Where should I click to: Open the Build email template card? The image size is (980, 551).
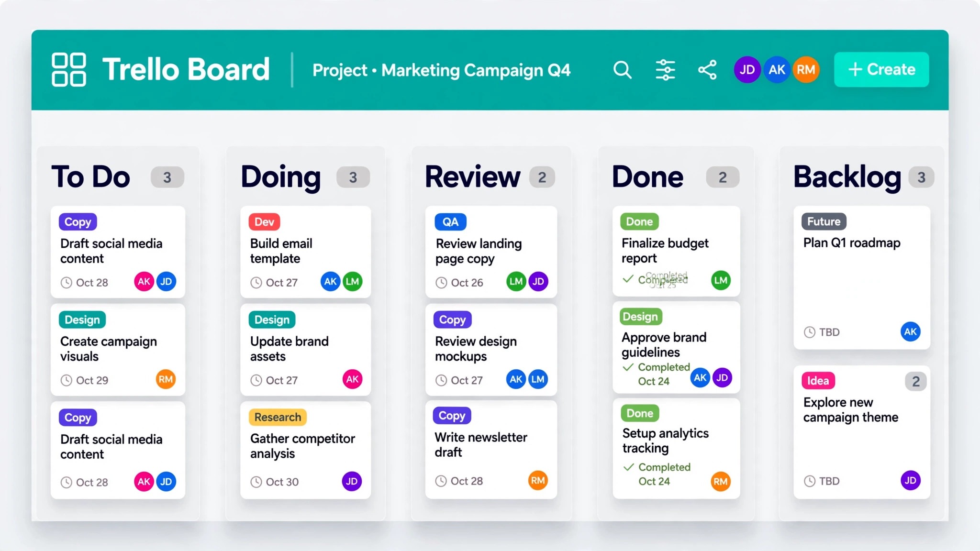(305, 252)
